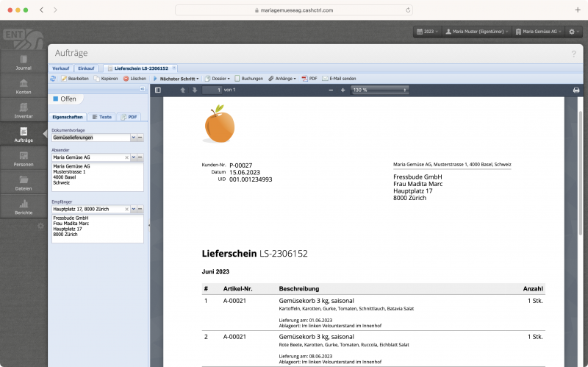Clear the Absender field
Image resolution: width=588 pixels, height=367 pixels.
coord(126,157)
